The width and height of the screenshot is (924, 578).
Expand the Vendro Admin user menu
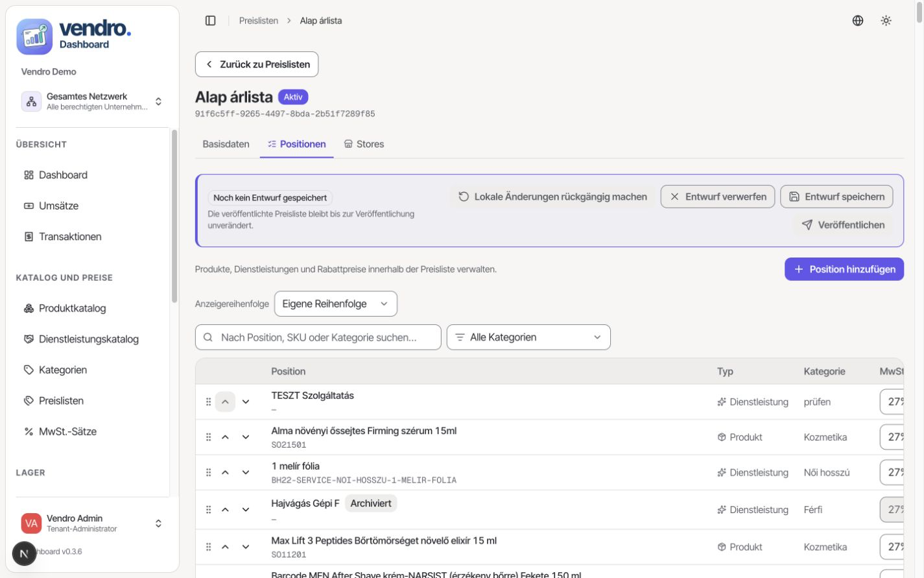pyautogui.click(x=92, y=523)
